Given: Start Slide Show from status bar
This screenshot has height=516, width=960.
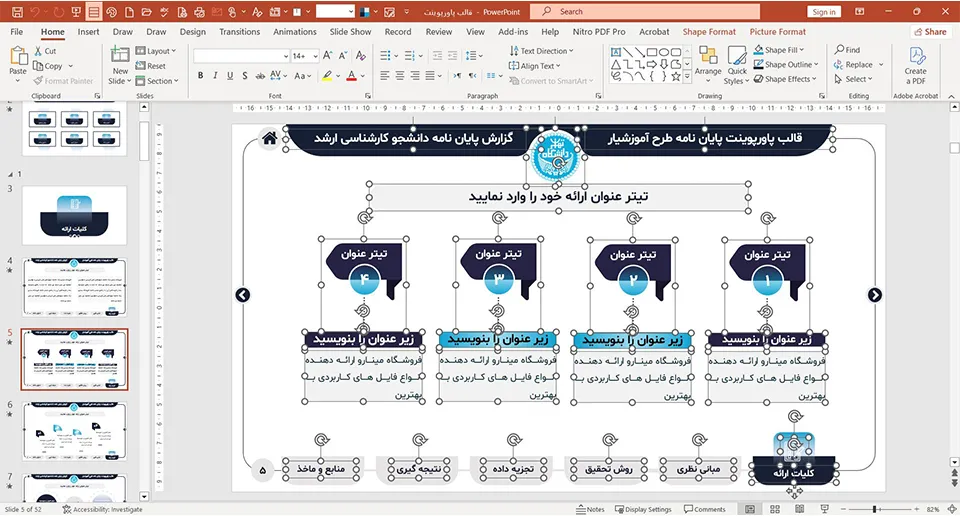Looking at the screenshot, I should (x=824, y=509).
